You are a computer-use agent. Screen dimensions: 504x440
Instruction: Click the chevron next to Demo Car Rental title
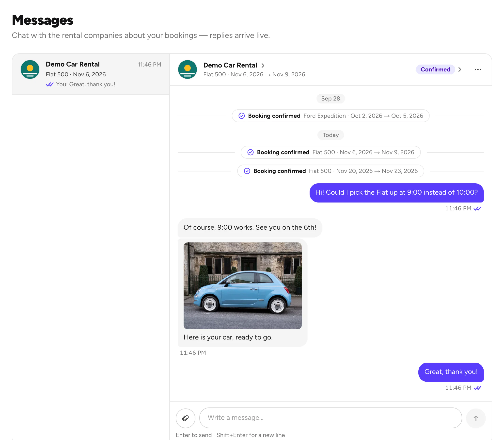263,65
